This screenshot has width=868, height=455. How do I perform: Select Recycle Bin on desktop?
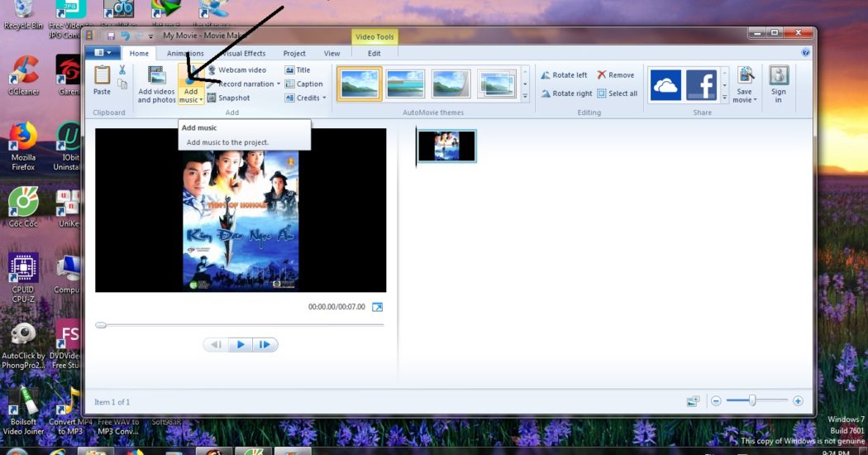22,15
